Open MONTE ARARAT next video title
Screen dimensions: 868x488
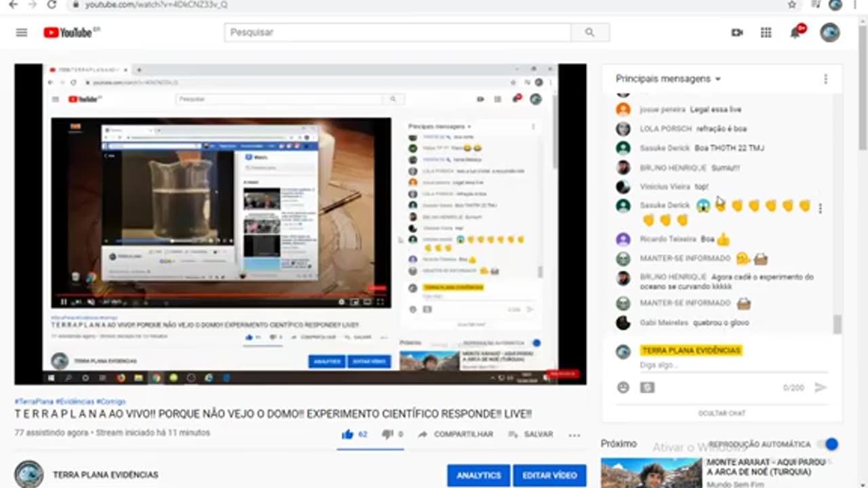click(x=767, y=467)
